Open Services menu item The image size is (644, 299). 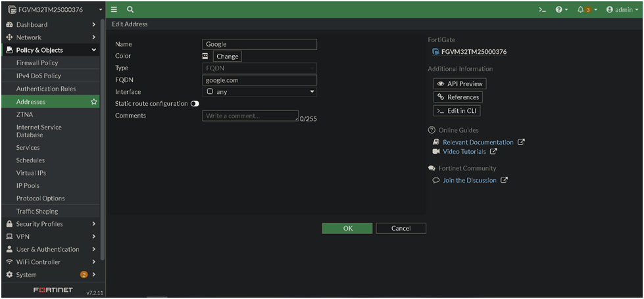point(51,148)
